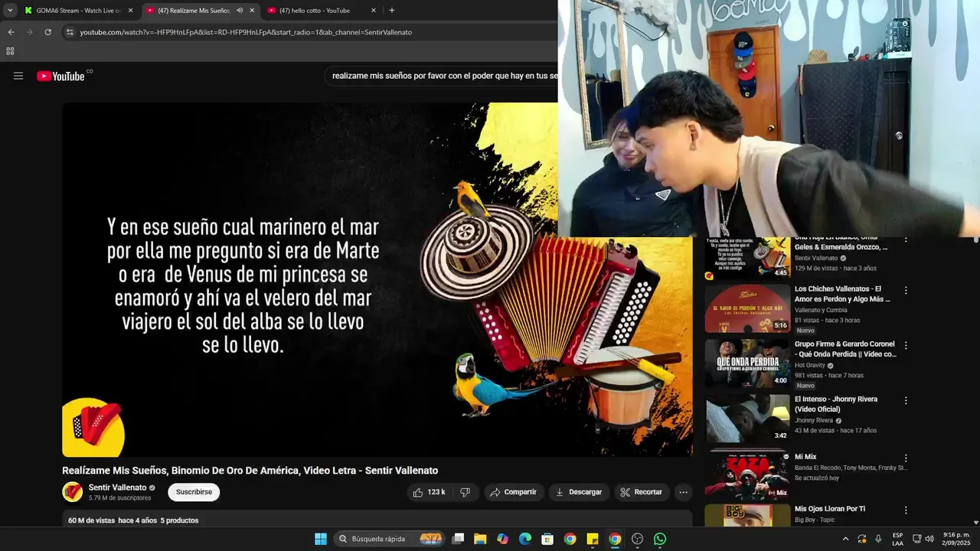Viewport: 980px width, 551px height.
Task: Like the video with thumbs up
Action: tap(429, 492)
